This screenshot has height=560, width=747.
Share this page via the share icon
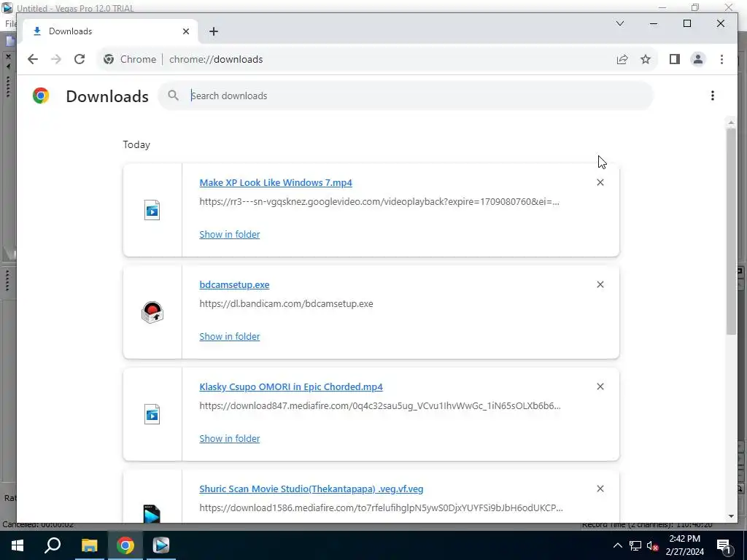622,59
